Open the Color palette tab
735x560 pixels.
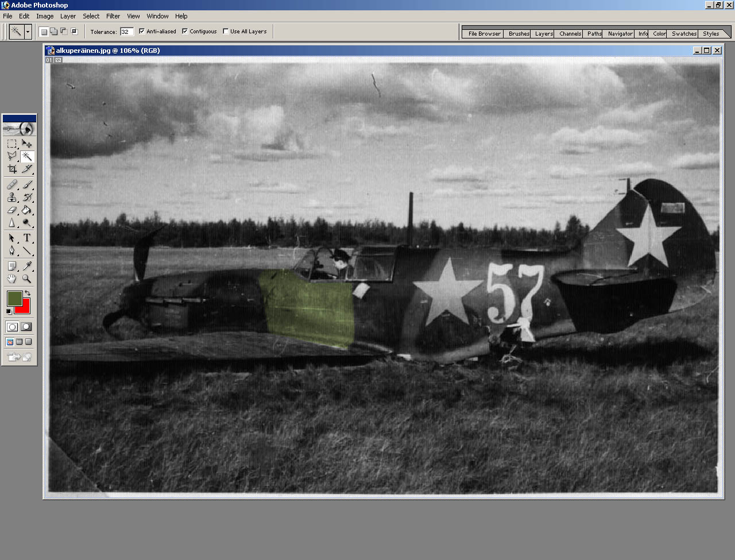pos(659,33)
